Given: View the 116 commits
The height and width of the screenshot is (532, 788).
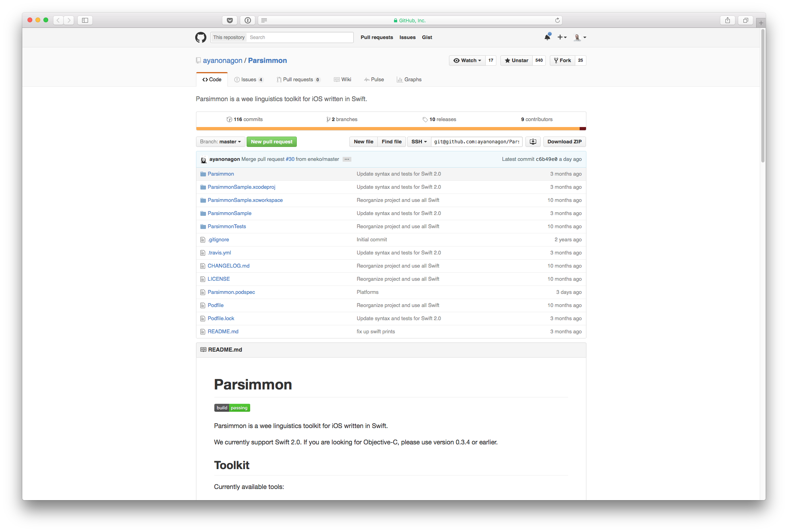Looking at the screenshot, I should click(x=245, y=119).
